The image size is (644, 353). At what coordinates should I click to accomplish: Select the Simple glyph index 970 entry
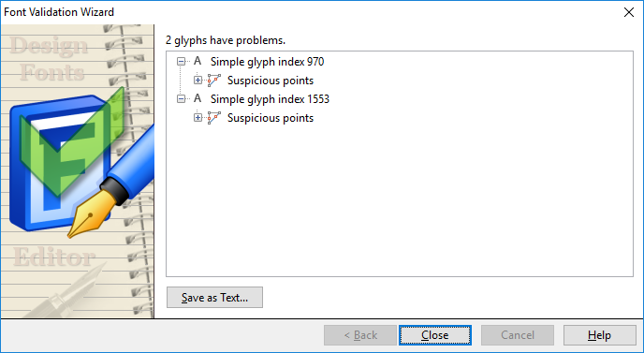[267, 62]
